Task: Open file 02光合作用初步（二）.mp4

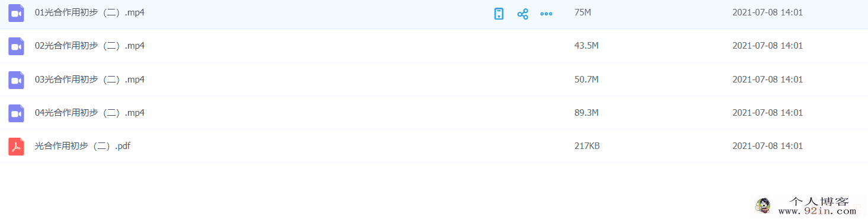Action: pos(90,46)
